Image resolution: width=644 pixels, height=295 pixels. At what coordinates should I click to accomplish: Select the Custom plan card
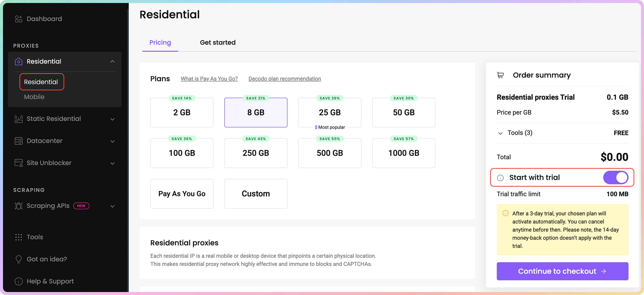pos(256,194)
